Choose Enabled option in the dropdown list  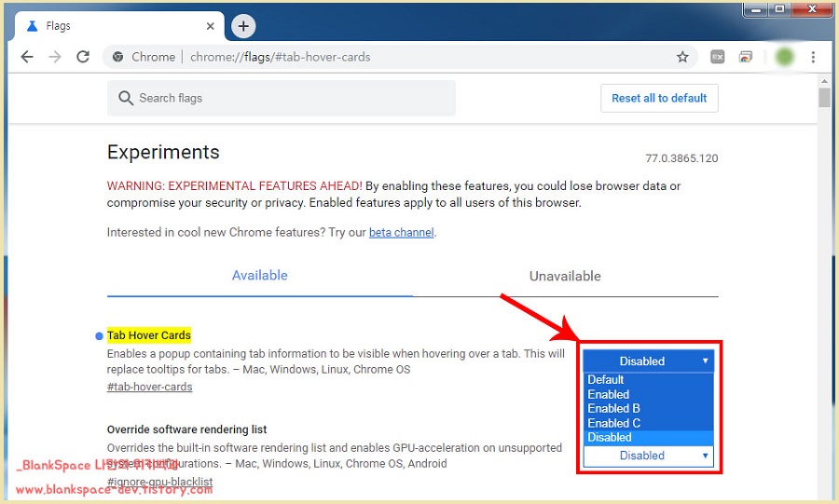tap(648, 394)
